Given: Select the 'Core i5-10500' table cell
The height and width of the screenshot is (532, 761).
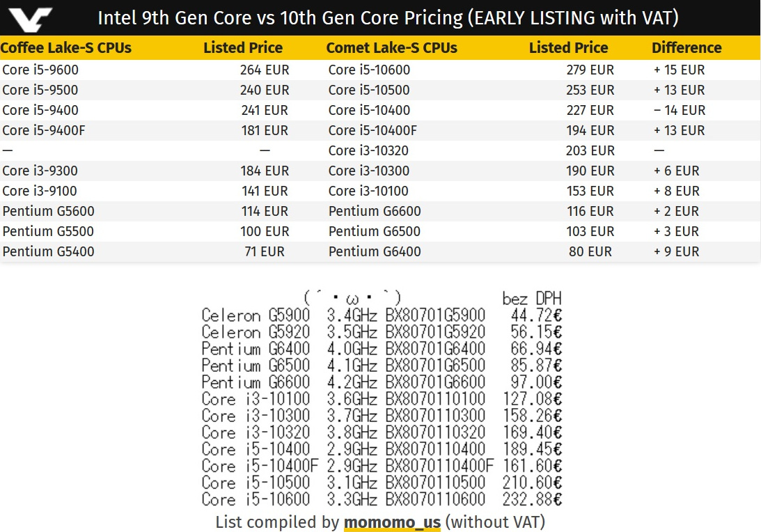Looking at the screenshot, I should pyautogui.click(x=369, y=91).
